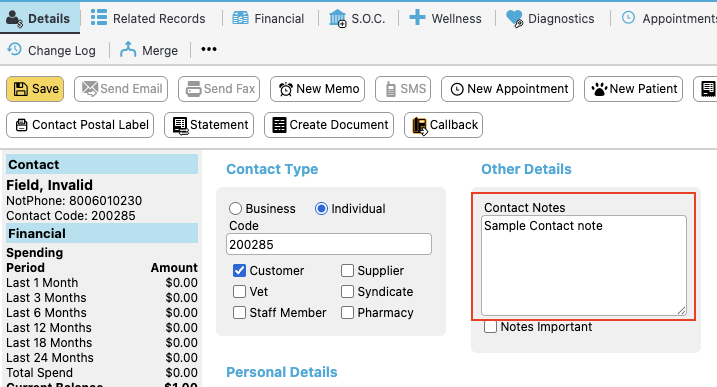Click the Contact section header
Screen dimensions: 717x387
click(102, 164)
